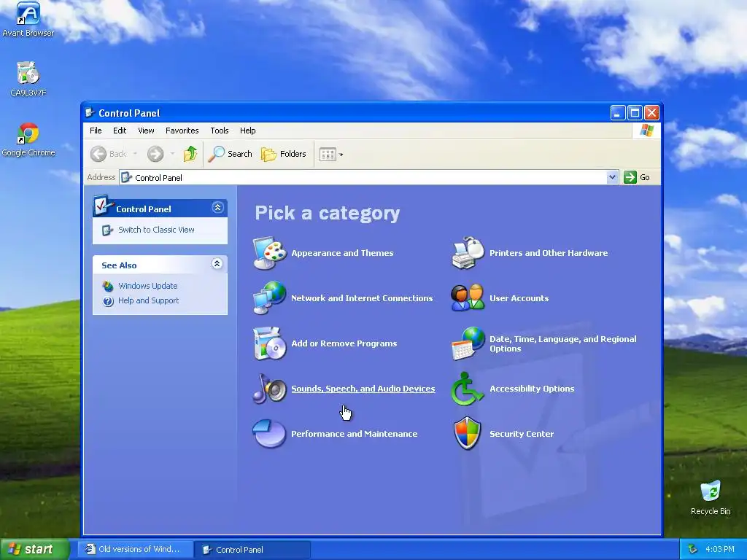
Task: Open the Appearance and Themes category icon
Action: (x=270, y=253)
